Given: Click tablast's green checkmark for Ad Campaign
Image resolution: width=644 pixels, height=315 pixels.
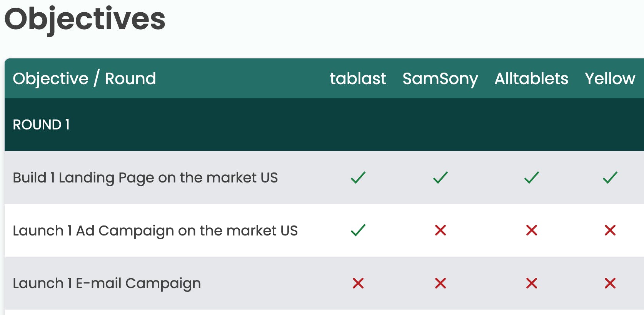Looking at the screenshot, I should (x=358, y=230).
